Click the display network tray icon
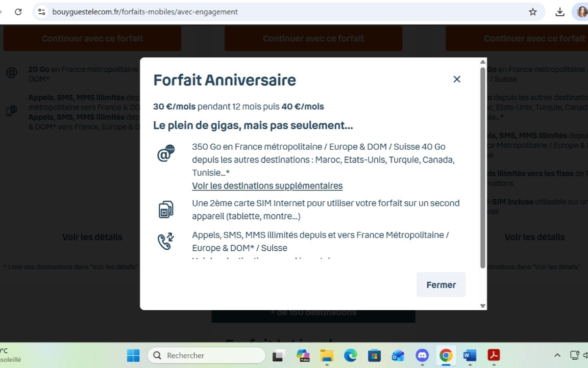 click(x=575, y=355)
